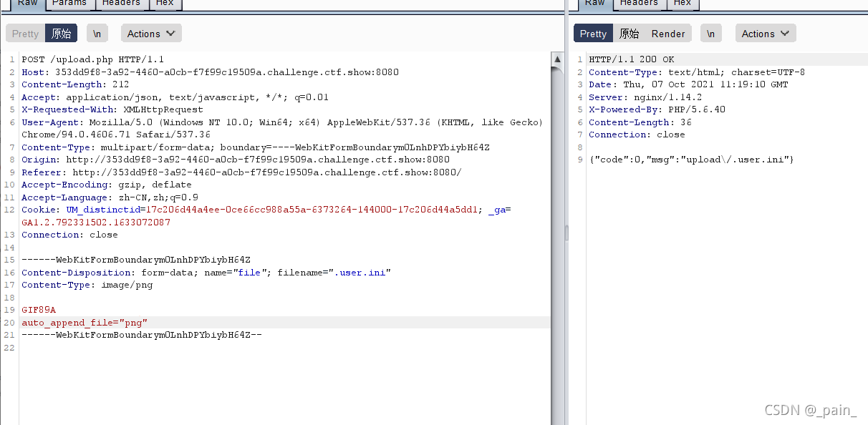Click the response JSON body line
This screenshot has height=425, width=868.
tap(691, 160)
